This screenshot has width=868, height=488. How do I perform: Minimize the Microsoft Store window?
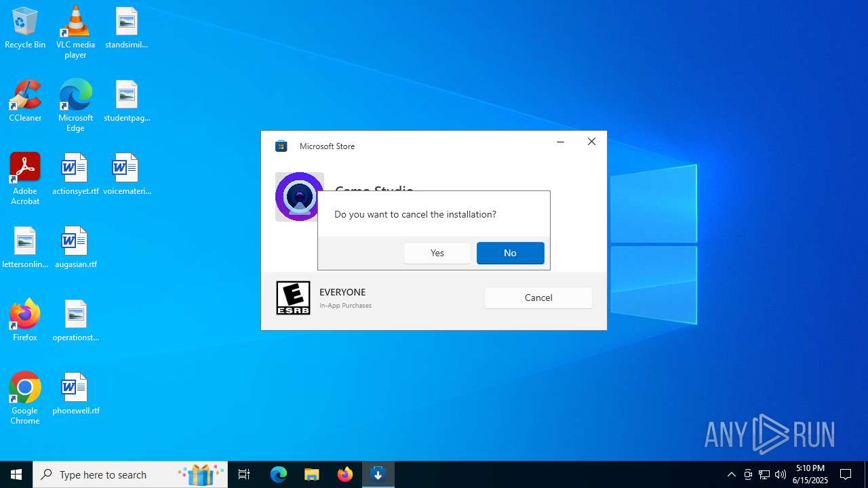[561, 142]
